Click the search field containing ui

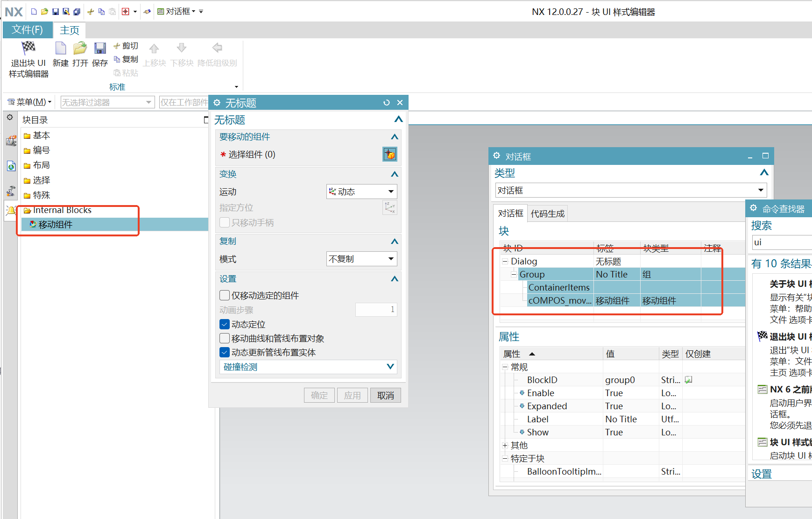tap(784, 242)
